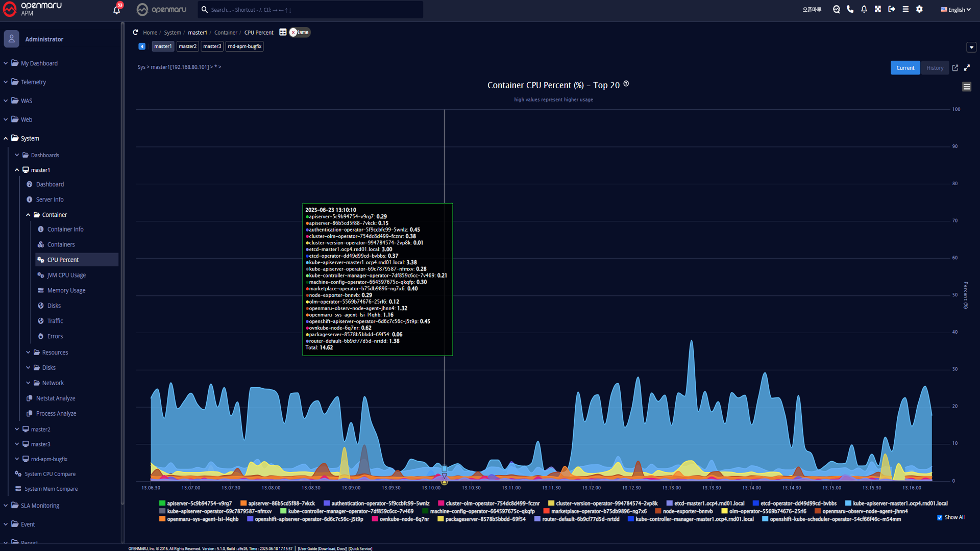Open the English language dropdown

955,10
